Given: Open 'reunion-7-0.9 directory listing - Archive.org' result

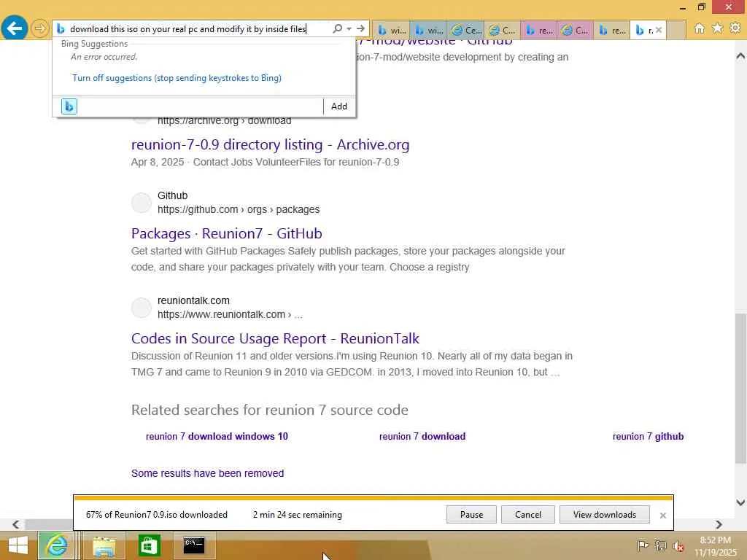Looking at the screenshot, I should [270, 144].
